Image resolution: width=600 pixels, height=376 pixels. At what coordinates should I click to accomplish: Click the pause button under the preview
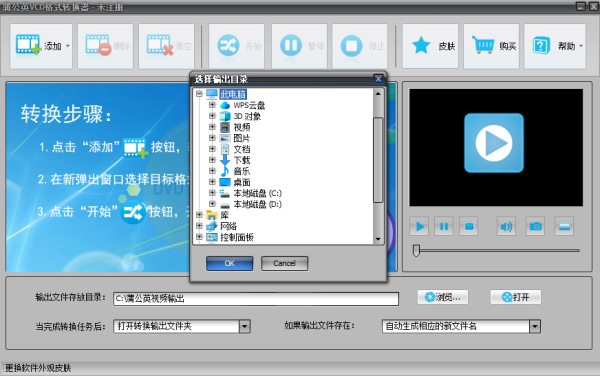[444, 226]
